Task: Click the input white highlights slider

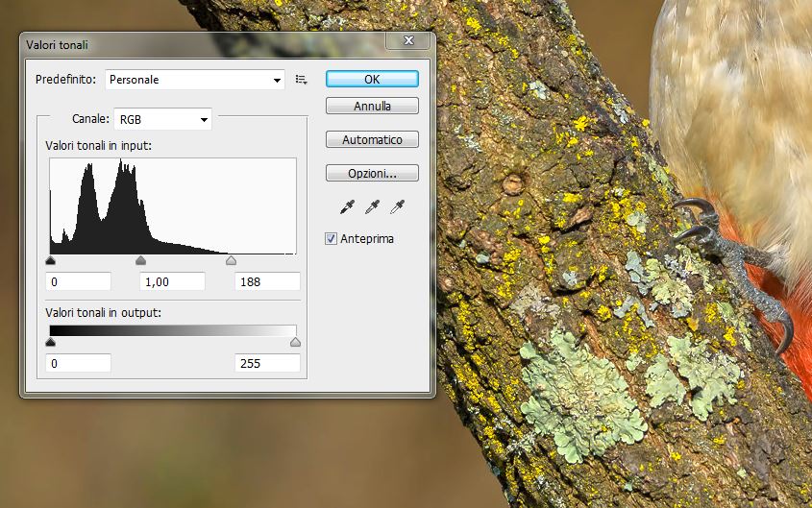Action: [231, 260]
